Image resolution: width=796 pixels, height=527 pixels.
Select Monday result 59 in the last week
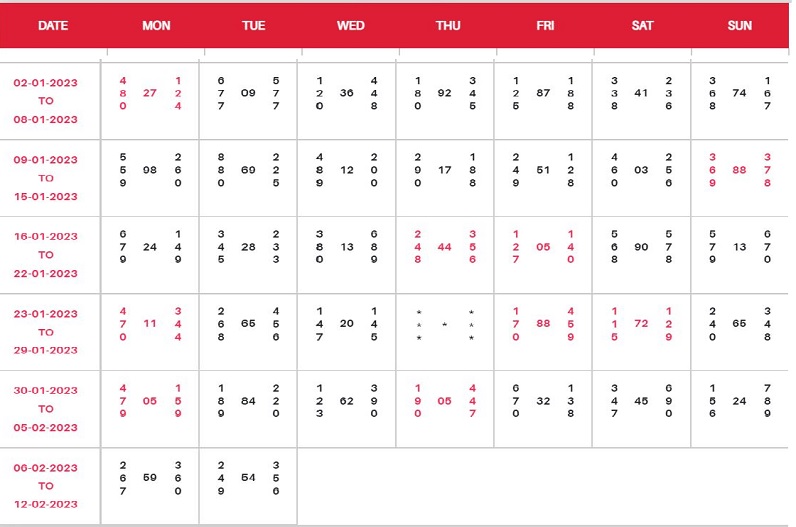[x=150, y=478]
